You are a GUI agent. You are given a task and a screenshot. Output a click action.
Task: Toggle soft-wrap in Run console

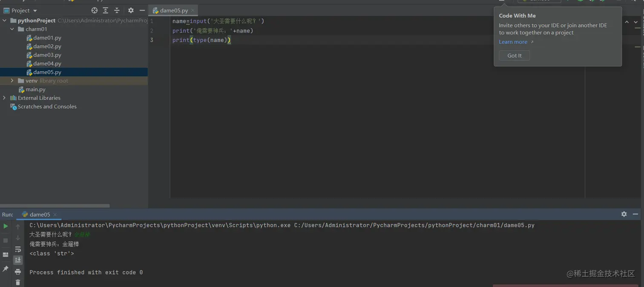pyautogui.click(x=18, y=249)
